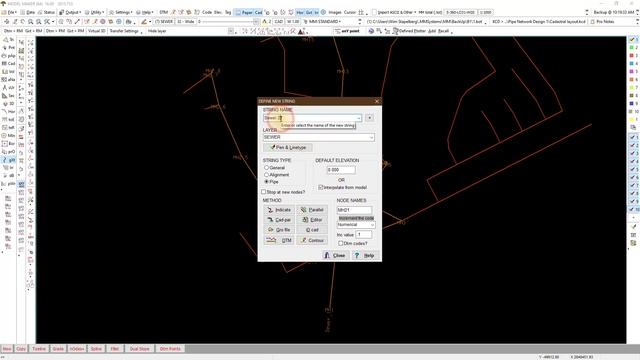Viewport: 640px width, 360px height.
Task: Click Close in the Define New String dialog
Action: (335, 256)
